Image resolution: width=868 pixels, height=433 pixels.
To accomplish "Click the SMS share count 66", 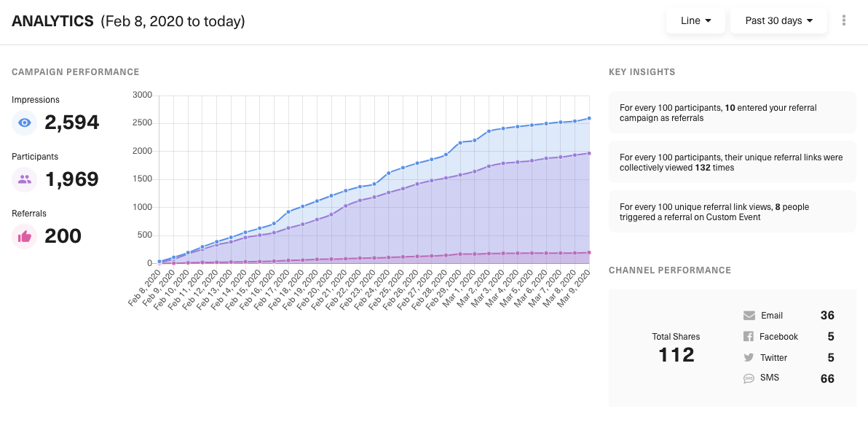I will pos(826,378).
